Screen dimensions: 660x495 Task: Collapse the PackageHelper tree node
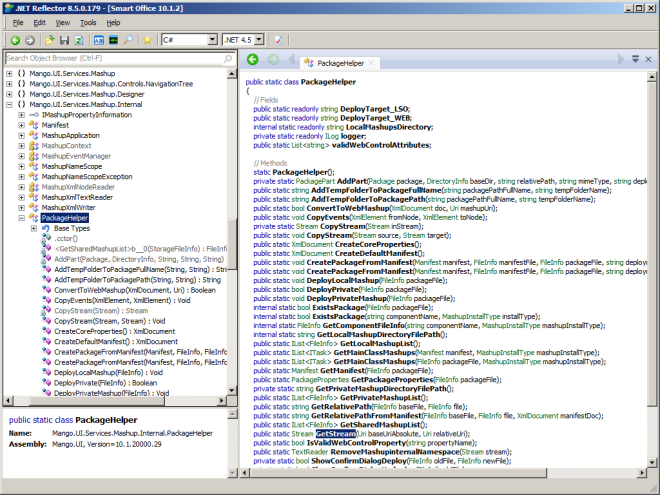point(22,217)
